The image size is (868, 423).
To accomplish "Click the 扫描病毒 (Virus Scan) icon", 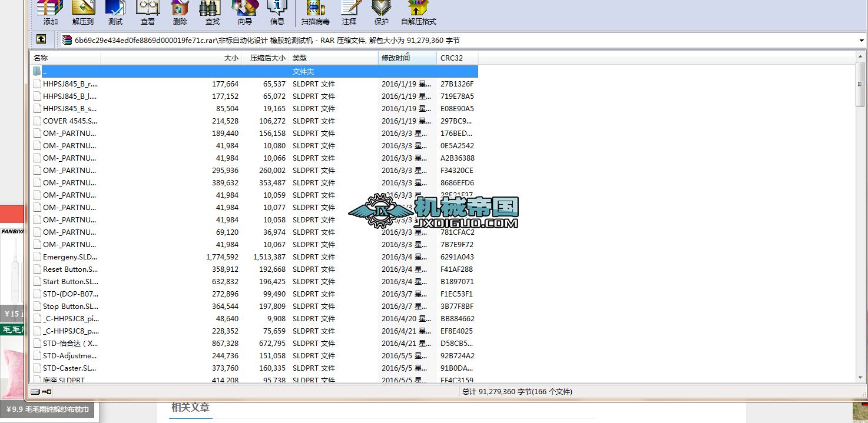I will (315, 12).
